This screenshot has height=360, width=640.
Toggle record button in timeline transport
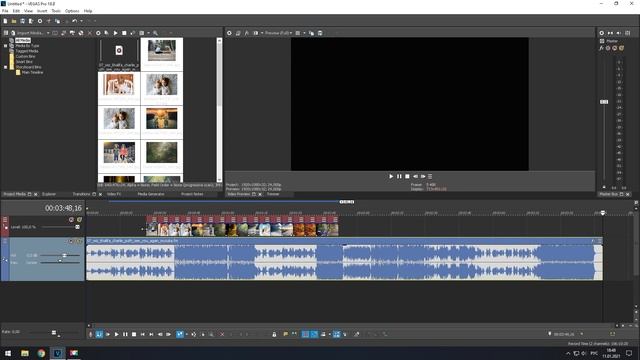point(91,334)
